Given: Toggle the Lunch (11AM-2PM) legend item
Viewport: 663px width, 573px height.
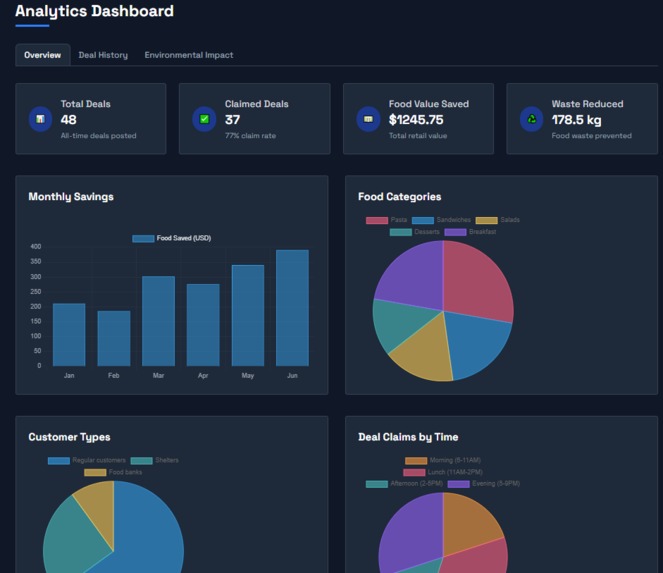Looking at the screenshot, I should pyautogui.click(x=443, y=472).
